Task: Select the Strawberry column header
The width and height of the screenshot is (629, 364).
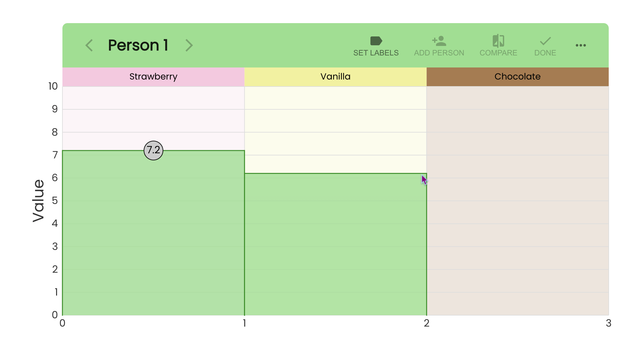Action: click(153, 77)
